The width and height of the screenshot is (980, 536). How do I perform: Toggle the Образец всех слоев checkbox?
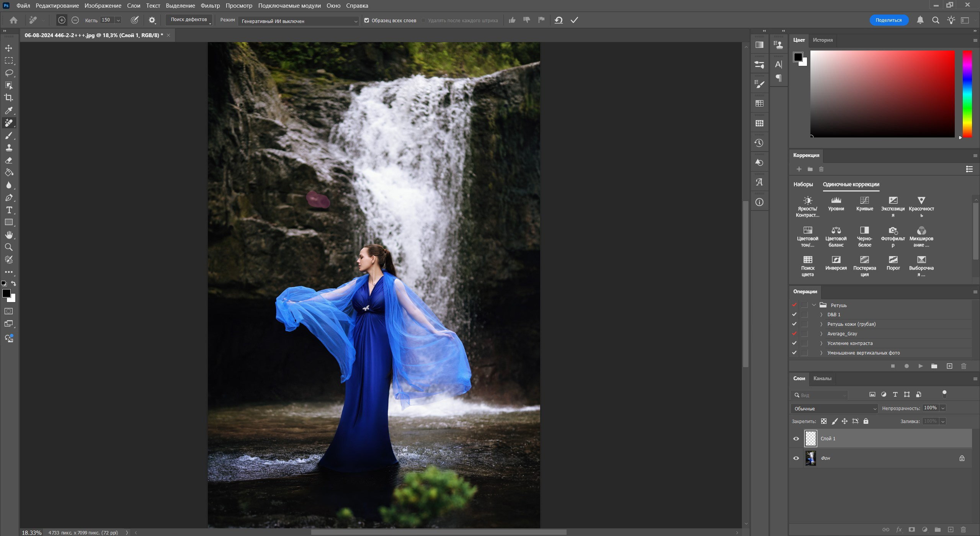tap(367, 20)
